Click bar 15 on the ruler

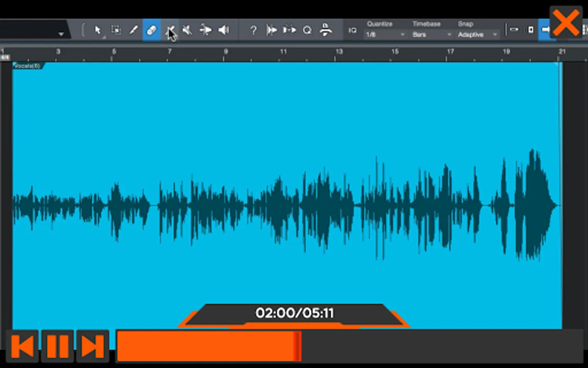tap(395, 52)
